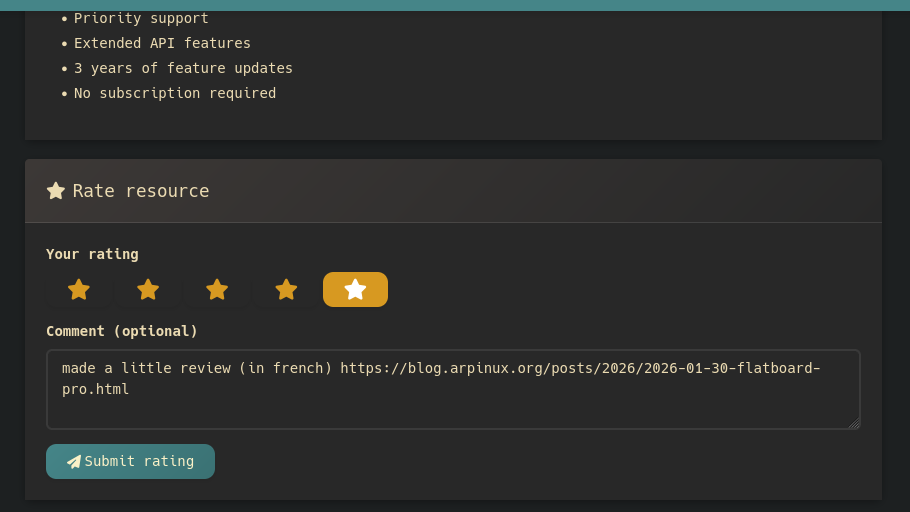Choose the second star rating

point(148,290)
